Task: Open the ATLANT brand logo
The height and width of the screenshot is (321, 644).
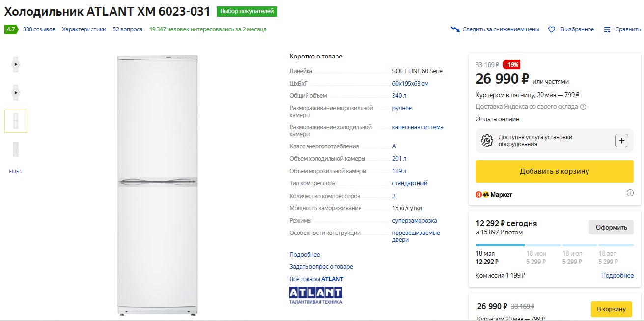Action: [315, 293]
